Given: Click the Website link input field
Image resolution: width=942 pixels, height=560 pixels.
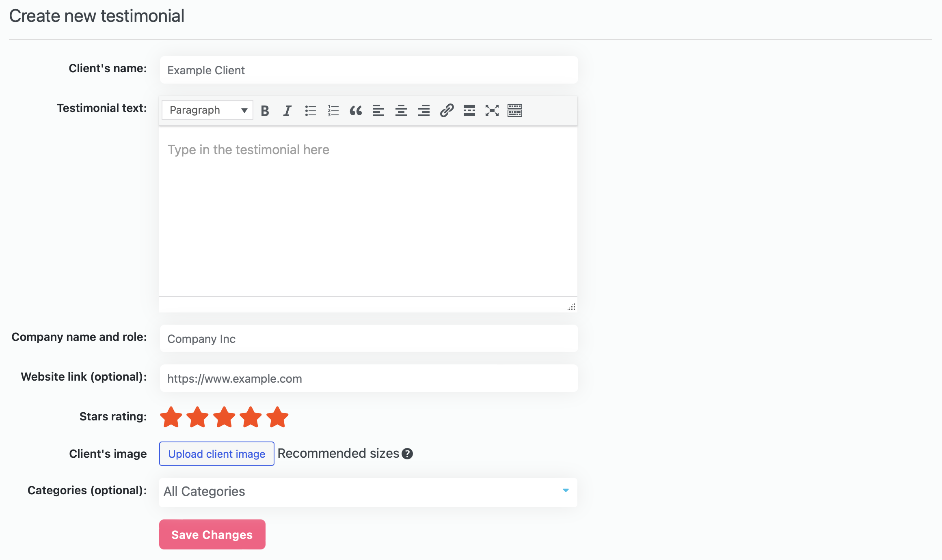Looking at the screenshot, I should [369, 378].
